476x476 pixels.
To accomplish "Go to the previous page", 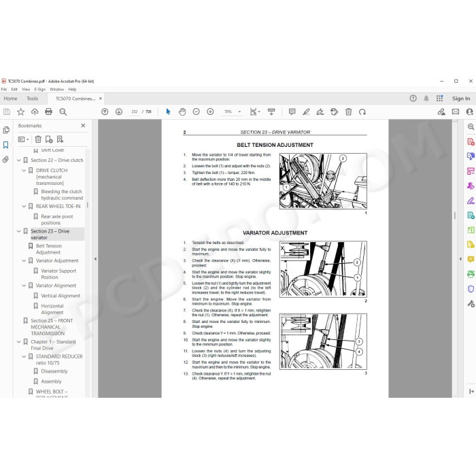I will click(105, 112).
